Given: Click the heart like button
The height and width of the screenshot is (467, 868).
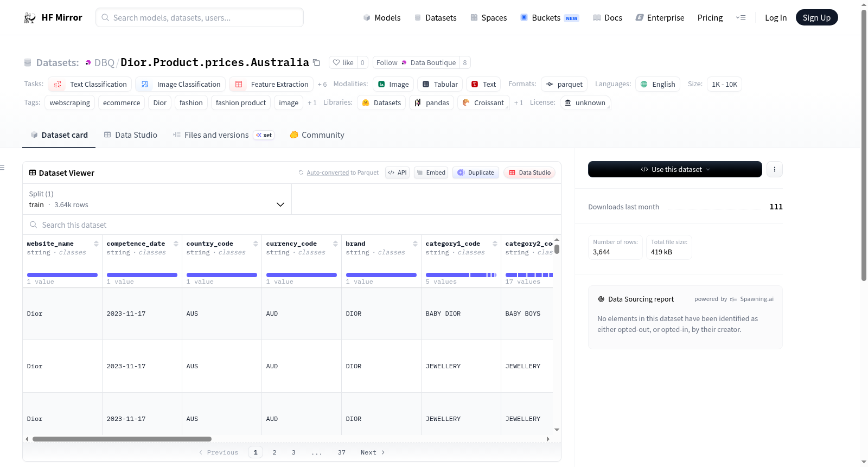Looking at the screenshot, I should click(x=343, y=62).
